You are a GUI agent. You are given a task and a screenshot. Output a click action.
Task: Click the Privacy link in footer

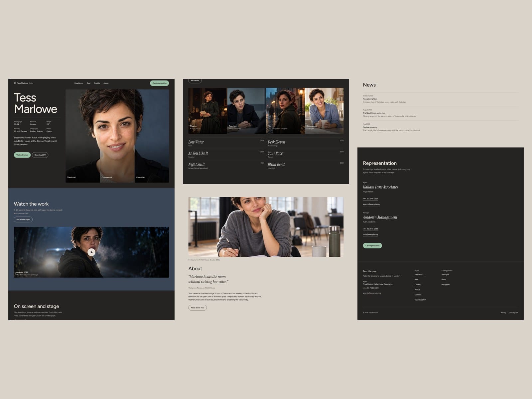pos(503,313)
